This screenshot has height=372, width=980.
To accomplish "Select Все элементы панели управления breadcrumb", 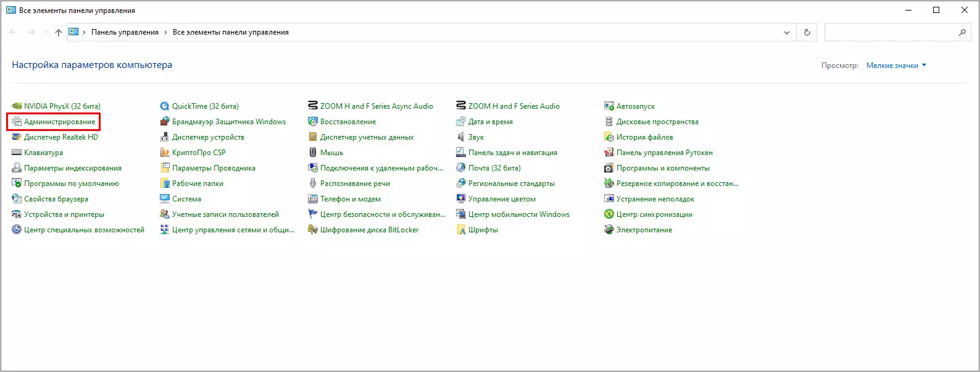I will click(x=231, y=32).
